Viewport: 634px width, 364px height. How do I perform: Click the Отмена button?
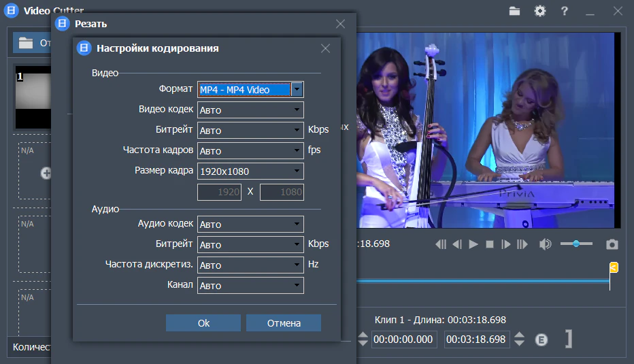coord(284,323)
